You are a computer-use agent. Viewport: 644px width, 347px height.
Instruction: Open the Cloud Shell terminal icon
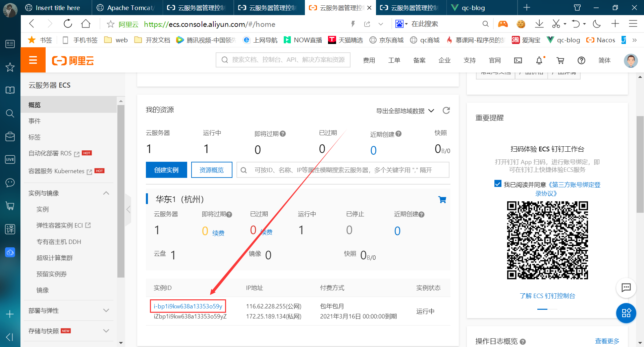point(518,60)
